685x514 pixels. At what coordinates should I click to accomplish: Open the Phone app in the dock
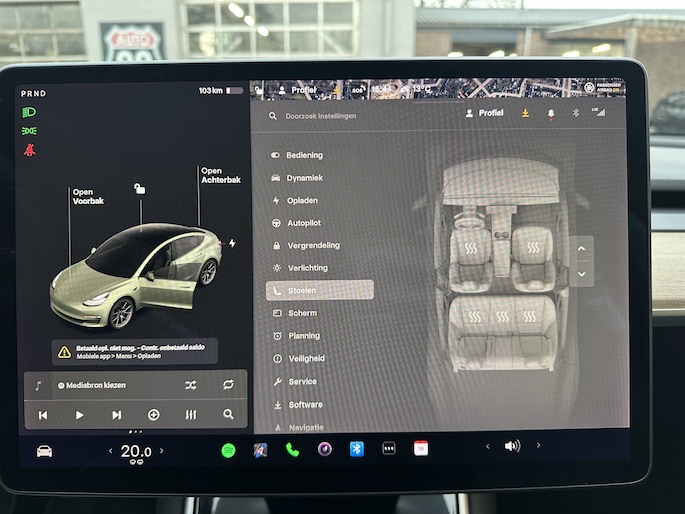pyautogui.click(x=292, y=449)
